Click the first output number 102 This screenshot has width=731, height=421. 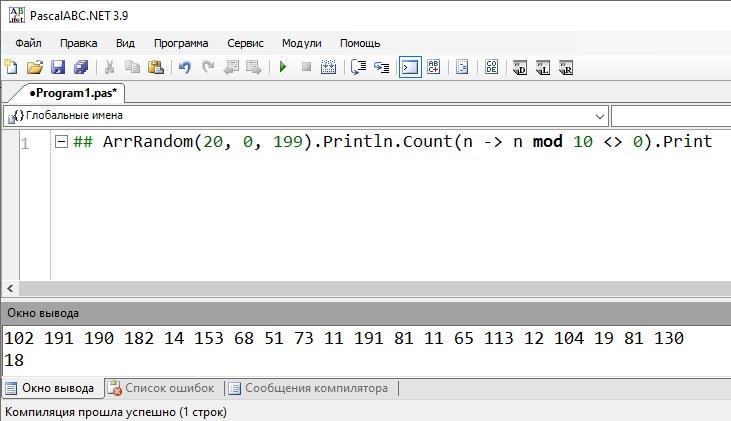click(19, 338)
